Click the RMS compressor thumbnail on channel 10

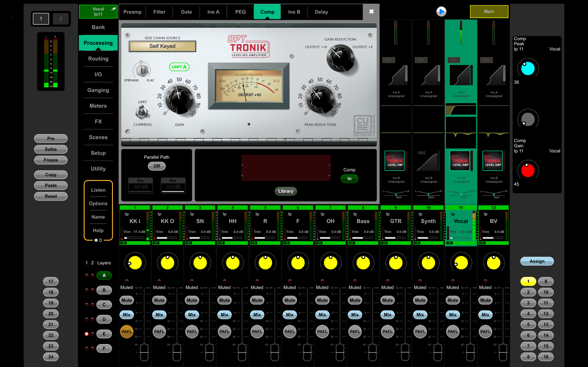tap(428, 161)
